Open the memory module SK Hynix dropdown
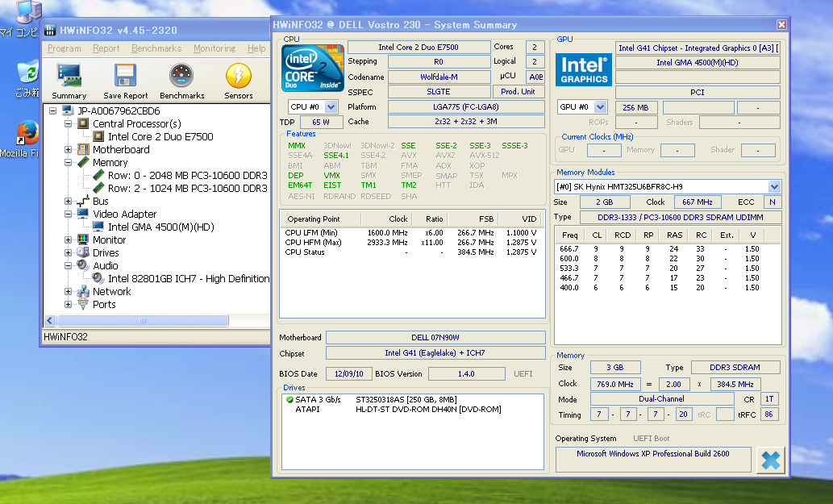Image resolution: width=833 pixels, height=504 pixels. 774,187
